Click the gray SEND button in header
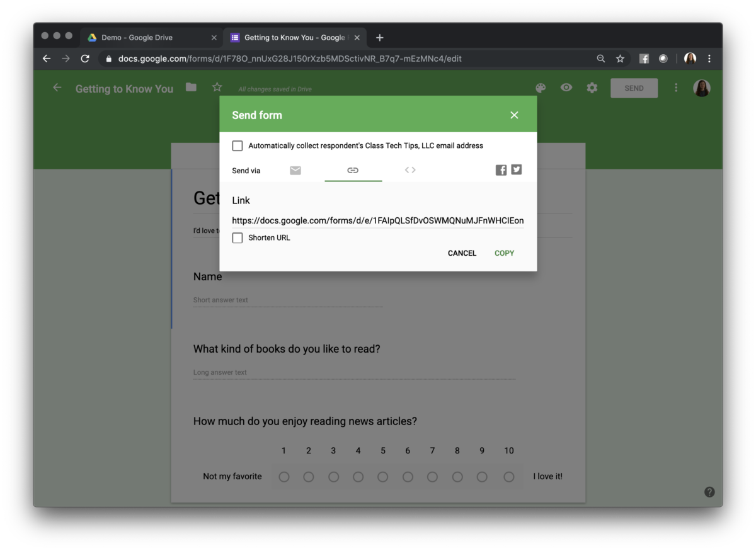The width and height of the screenshot is (756, 551). tap(634, 88)
